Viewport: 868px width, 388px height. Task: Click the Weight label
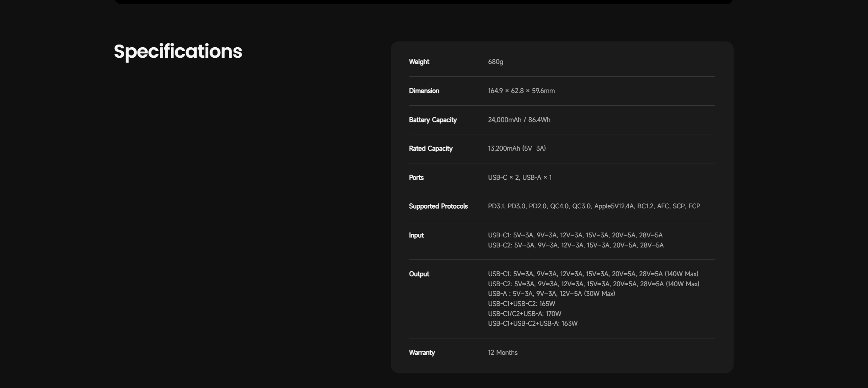point(419,62)
